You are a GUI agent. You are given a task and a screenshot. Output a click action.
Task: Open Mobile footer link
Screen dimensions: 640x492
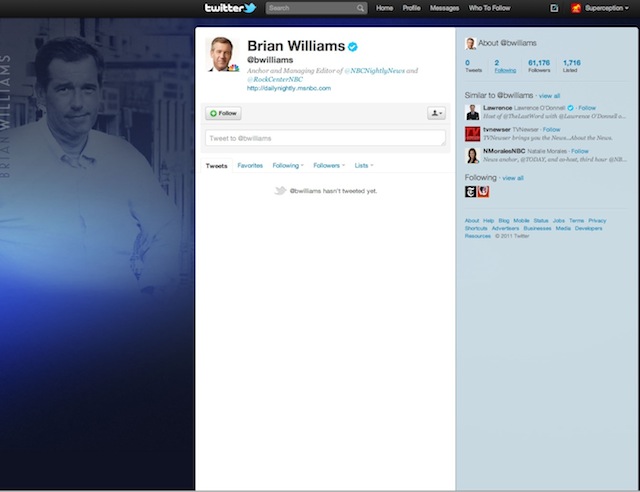[521, 220]
